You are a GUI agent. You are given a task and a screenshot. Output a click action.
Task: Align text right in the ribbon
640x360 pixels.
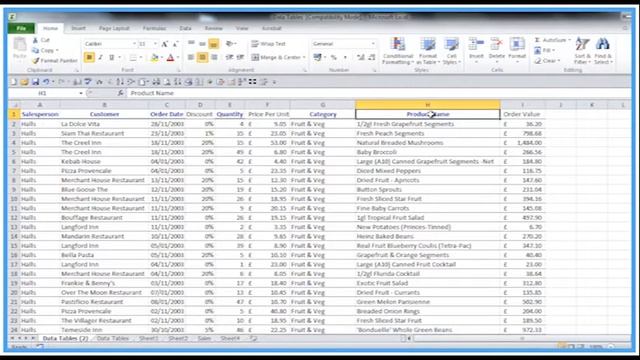[214, 57]
